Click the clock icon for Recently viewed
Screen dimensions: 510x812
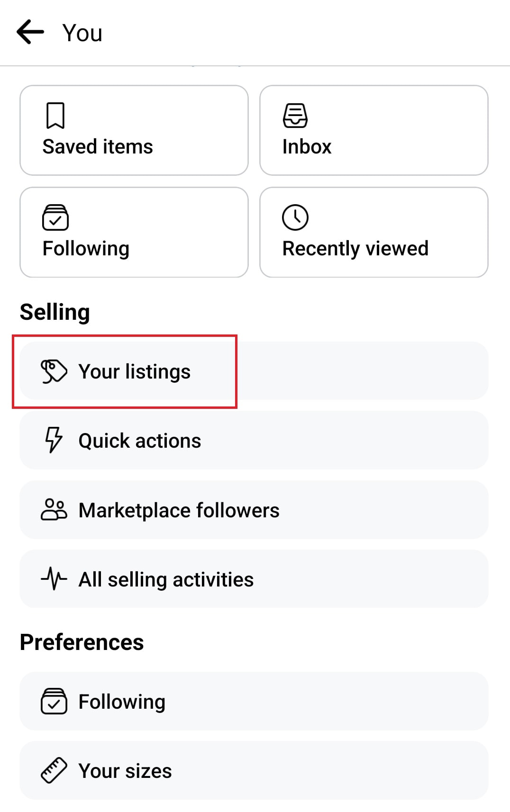(296, 217)
